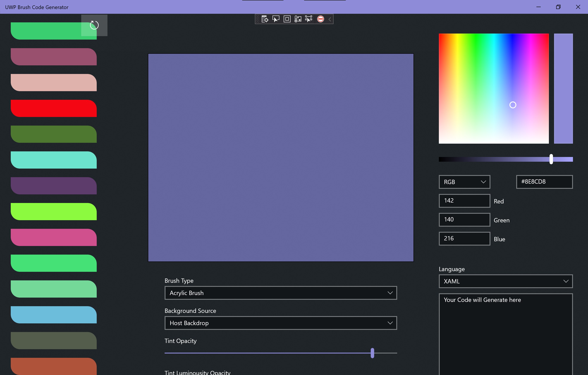Viewport: 588px width, 375px height.
Task: Click the thermometer Hot Reload icon
Action: [298, 19]
